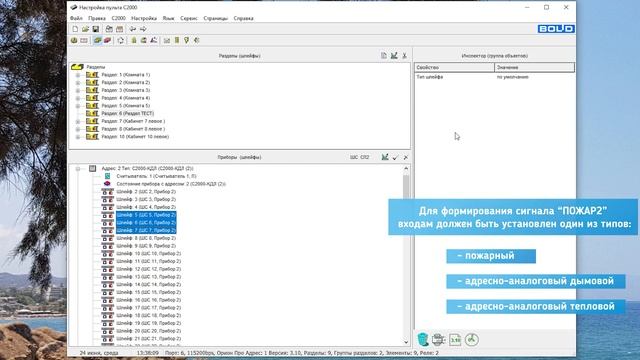Click the BOLID logo
Image resolution: width=640 pixels, height=360 pixels.
tap(556, 29)
